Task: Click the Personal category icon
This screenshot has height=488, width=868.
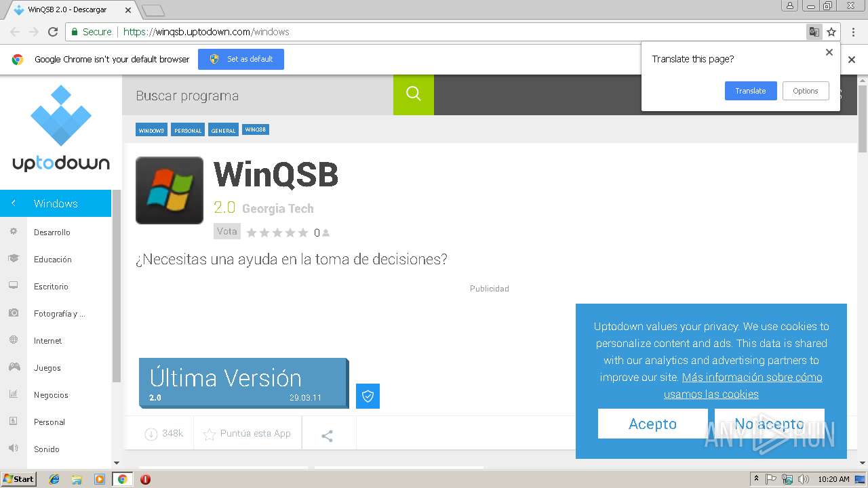Action: click(14, 422)
